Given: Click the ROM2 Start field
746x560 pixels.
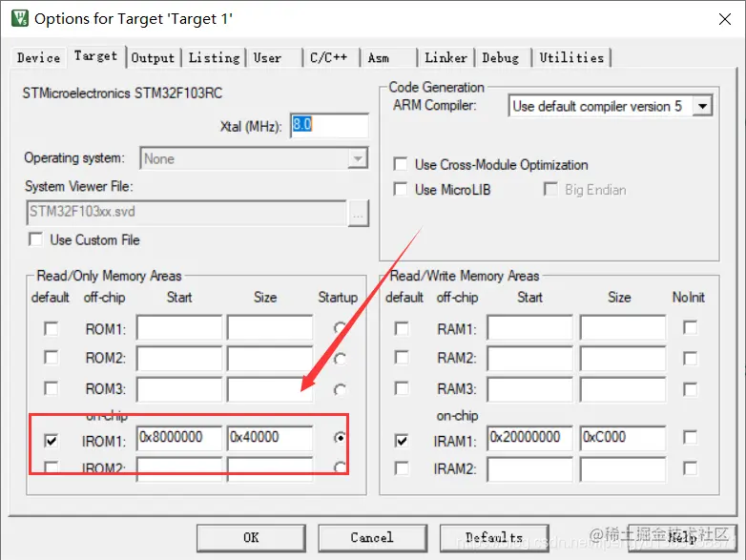Looking at the screenshot, I should pyautogui.click(x=179, y=358).
